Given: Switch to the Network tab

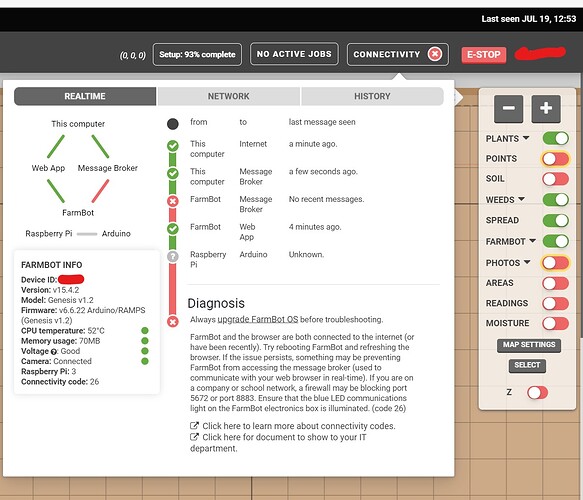Looking at the screenshot, I should coord(229,96).
